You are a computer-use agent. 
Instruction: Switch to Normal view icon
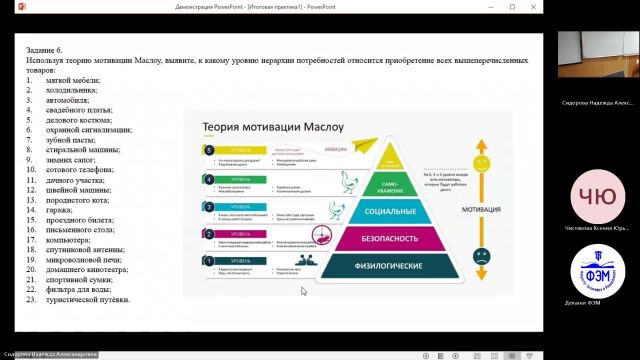(x=477, y=356)
